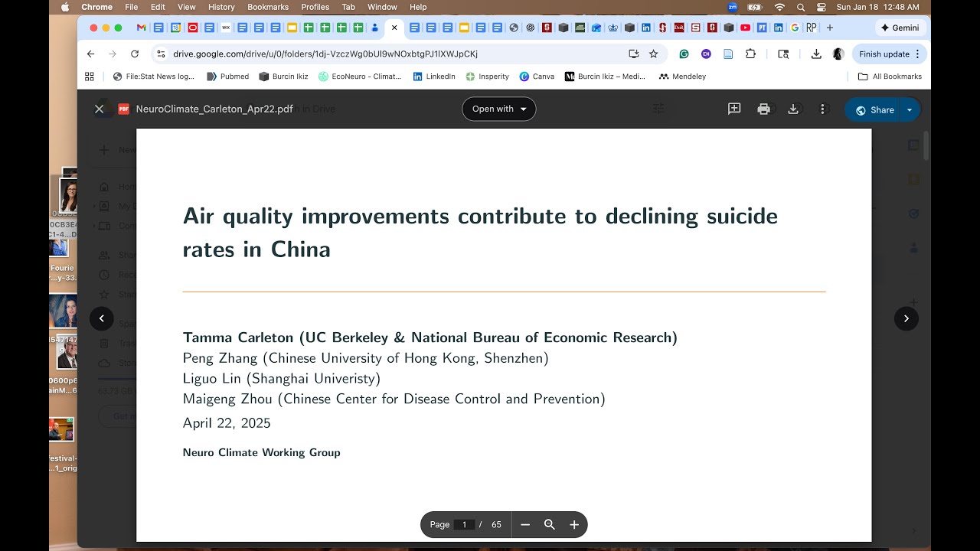Open the Canva bookmark

(x=537, y=77)
